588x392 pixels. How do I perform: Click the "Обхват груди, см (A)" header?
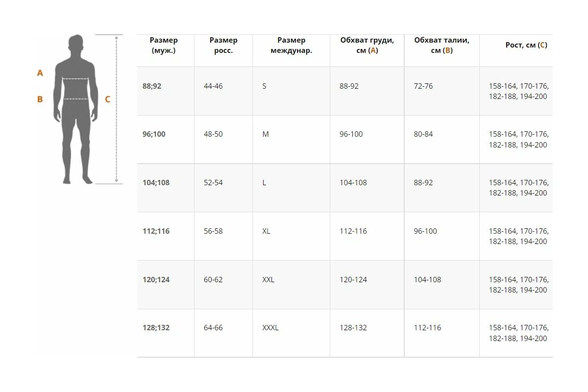click(x=367, y=45)
